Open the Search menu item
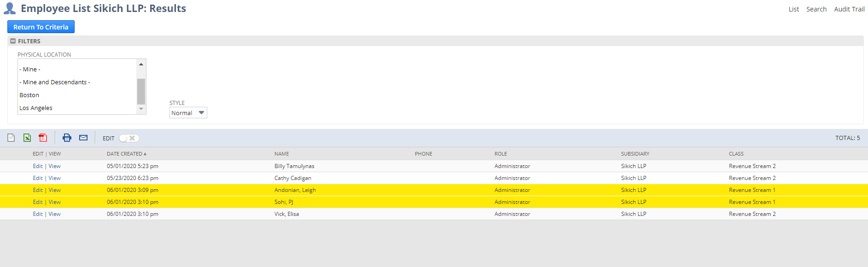 tap(816, 9)
